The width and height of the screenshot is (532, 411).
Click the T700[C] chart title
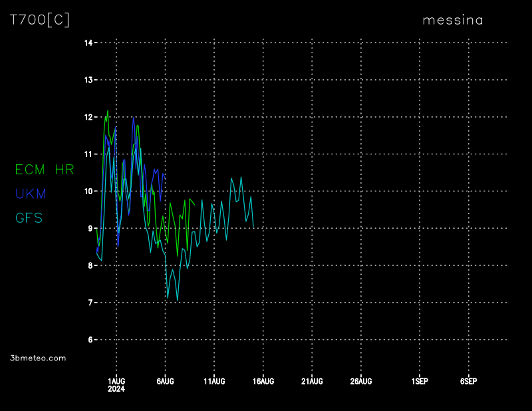[x=39, y=20]
